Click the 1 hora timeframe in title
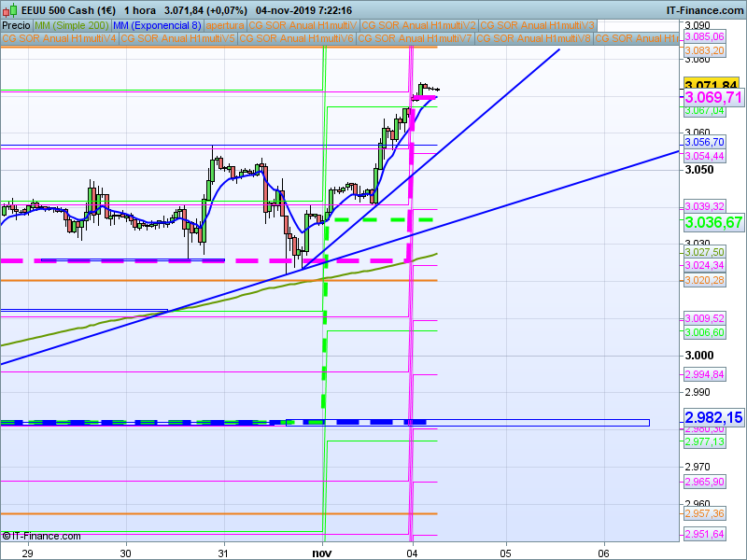 click(140, 10)
